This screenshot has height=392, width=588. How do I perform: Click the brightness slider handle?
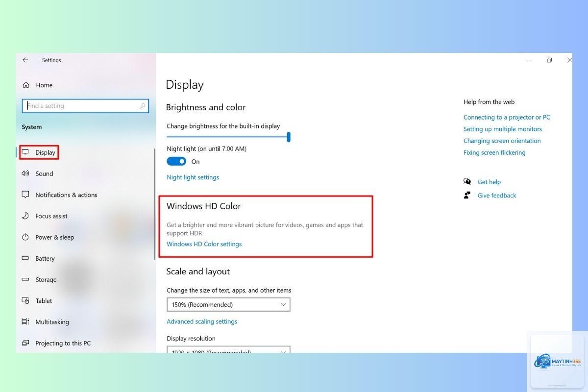(x=289, y=137)
